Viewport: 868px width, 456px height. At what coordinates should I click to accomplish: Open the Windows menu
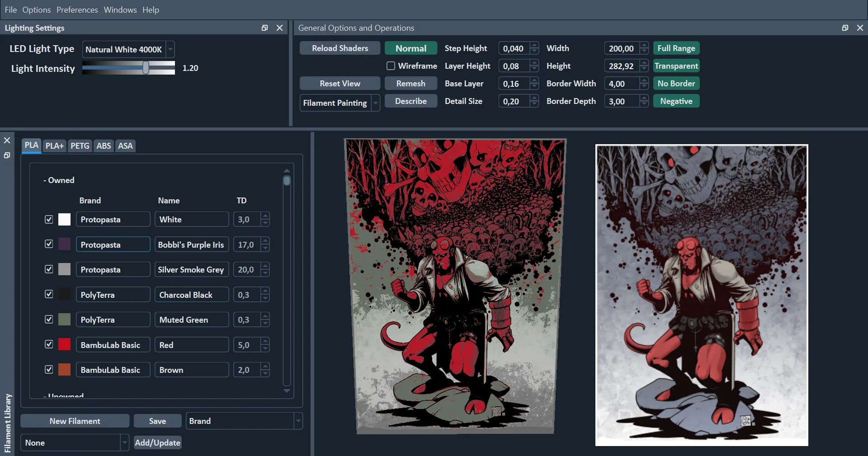point(120,9)
